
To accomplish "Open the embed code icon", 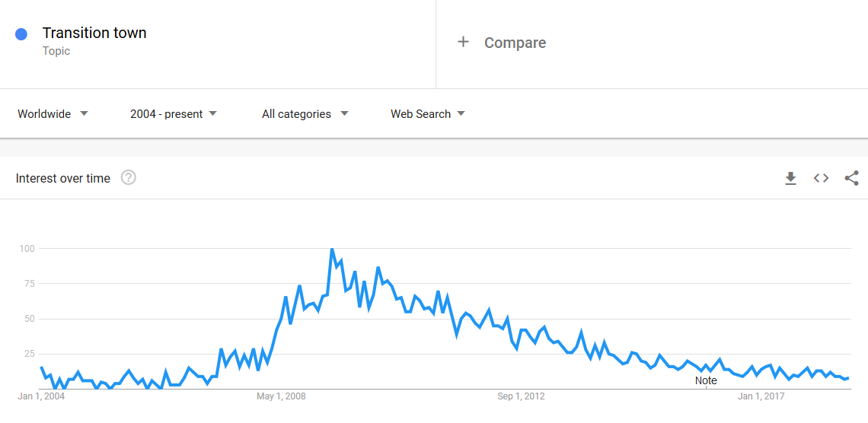I will [x=821, y=178].
